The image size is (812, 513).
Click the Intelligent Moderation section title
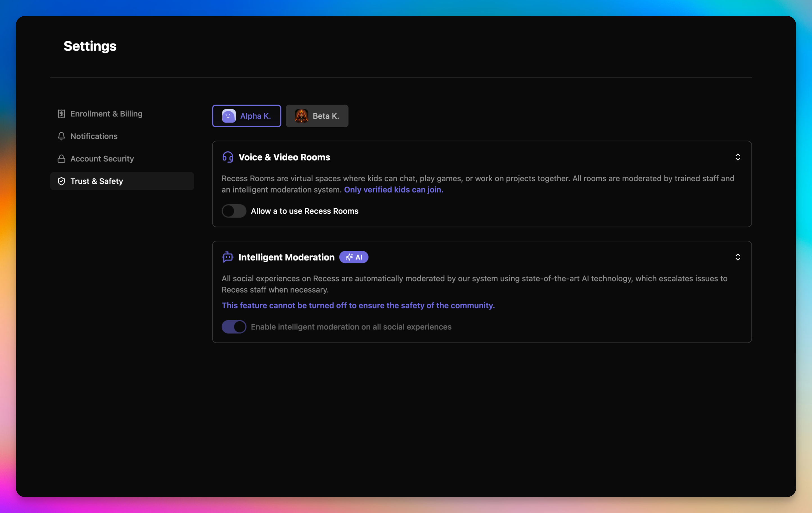click(286, 257)
